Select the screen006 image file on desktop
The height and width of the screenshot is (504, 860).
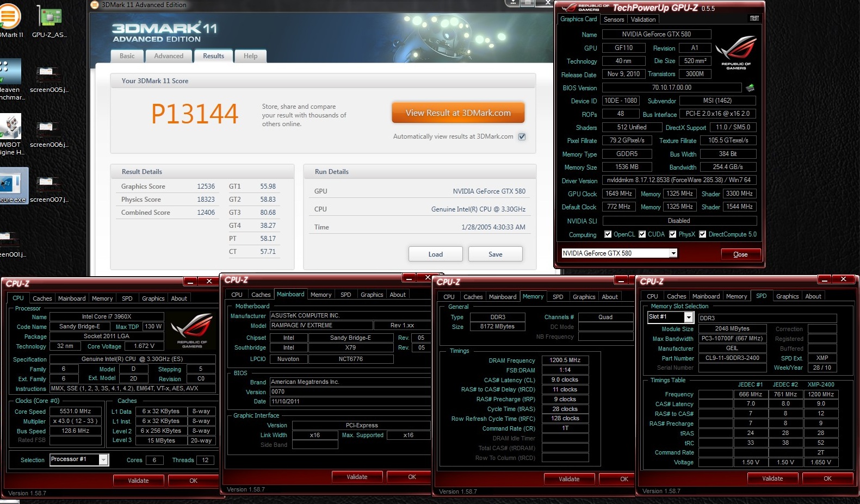coord(49,134)
